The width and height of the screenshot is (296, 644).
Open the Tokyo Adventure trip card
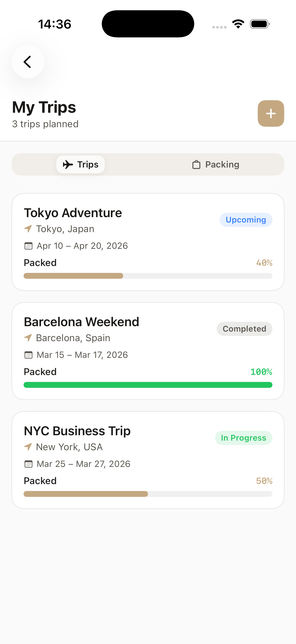click(x=148, y=242)
